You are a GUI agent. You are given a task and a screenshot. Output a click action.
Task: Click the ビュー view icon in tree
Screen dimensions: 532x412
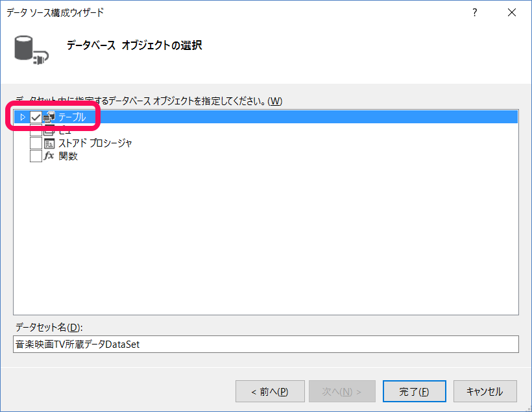(x=49, y=130)
